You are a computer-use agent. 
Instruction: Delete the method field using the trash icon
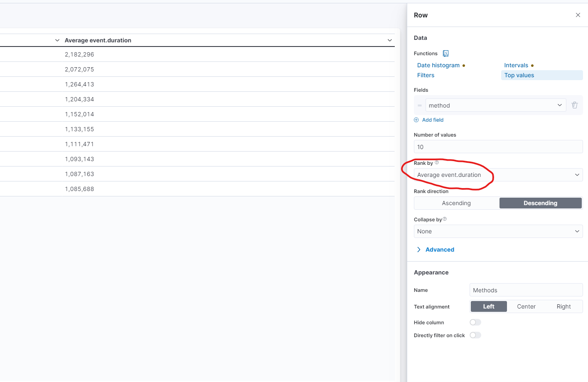point(575,105)
